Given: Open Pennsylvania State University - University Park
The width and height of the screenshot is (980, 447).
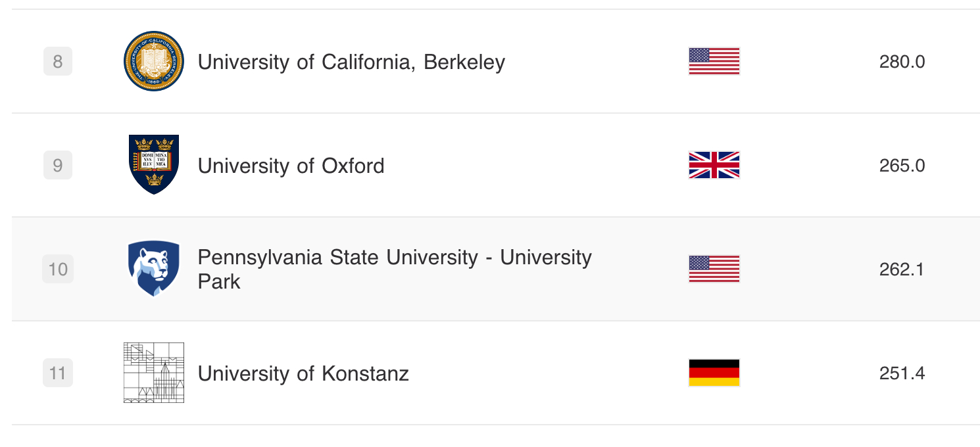Looking at the screenshot, I should [395, 269].
